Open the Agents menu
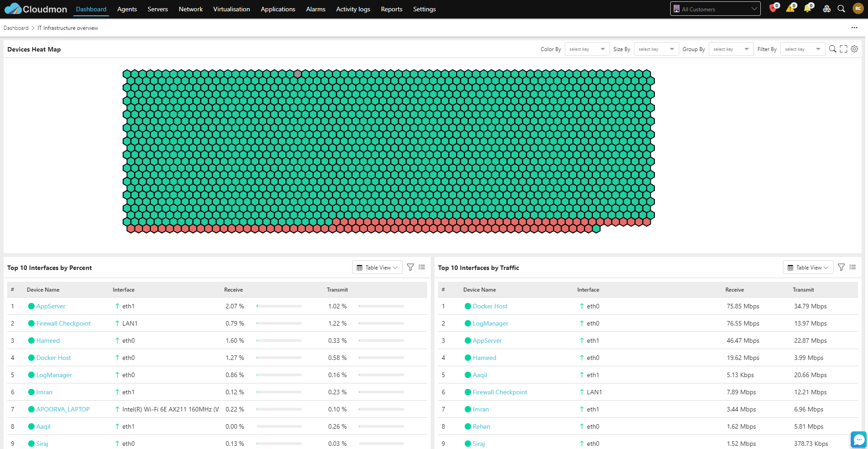868x449 pixels. pyautogui.click(x=127, y=9)
